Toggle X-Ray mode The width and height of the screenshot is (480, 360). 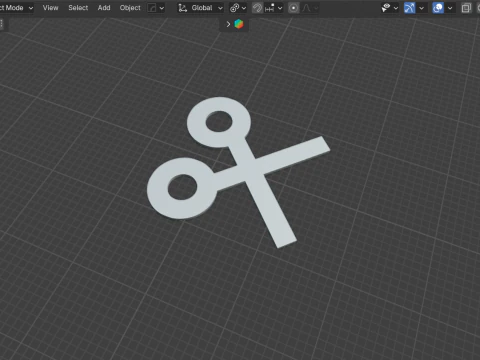[466, 8]
